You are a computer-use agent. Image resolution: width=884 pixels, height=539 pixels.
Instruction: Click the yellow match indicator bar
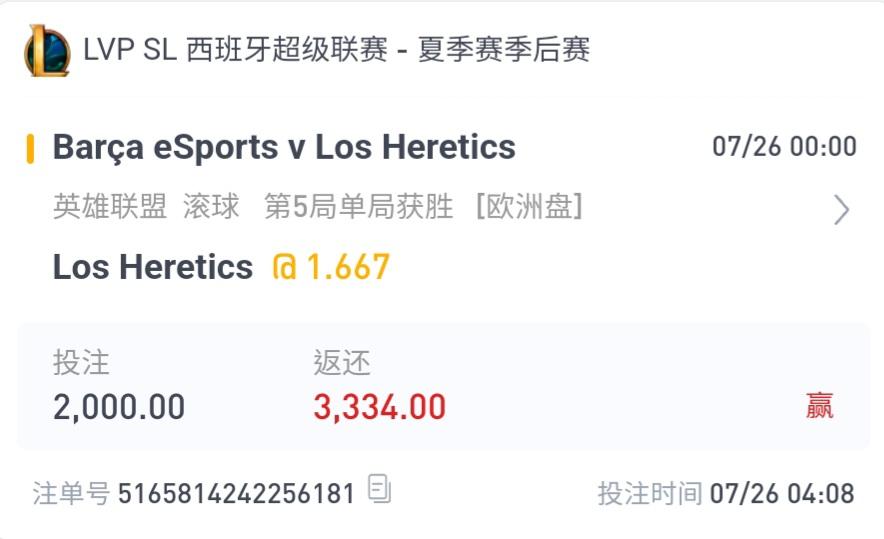[x=30, y=148]
